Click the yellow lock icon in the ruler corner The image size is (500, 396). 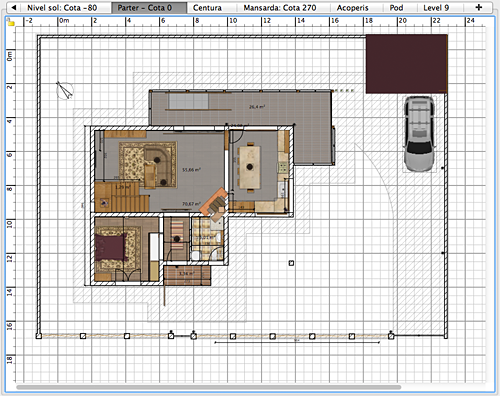tap(11, 23)
